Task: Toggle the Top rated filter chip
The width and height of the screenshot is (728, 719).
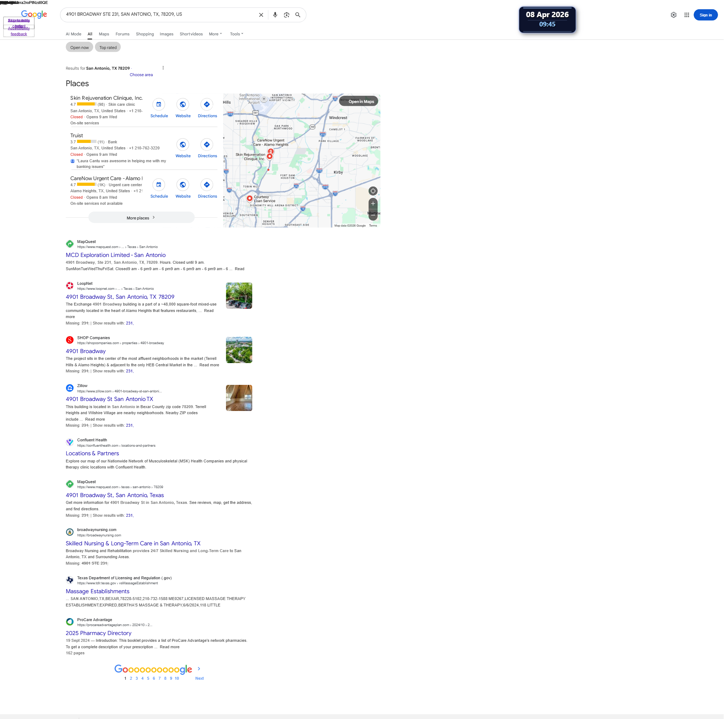Action: (109, 48)
